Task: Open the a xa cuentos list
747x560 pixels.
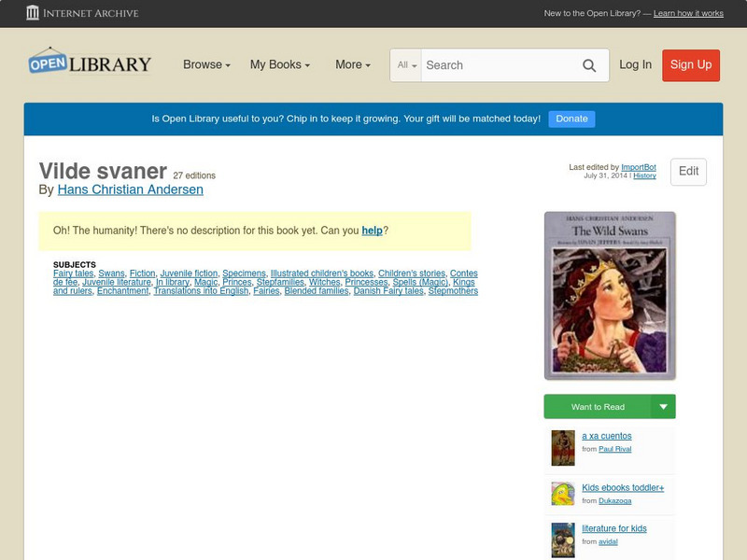Action: tap(606, 436)
